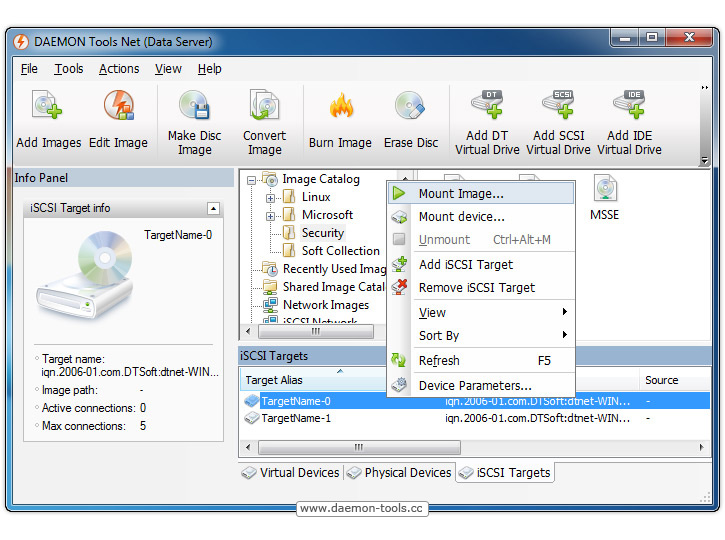Collapse the Image Catalog tree node
The image size is (725, 540).
pos(251,180)
